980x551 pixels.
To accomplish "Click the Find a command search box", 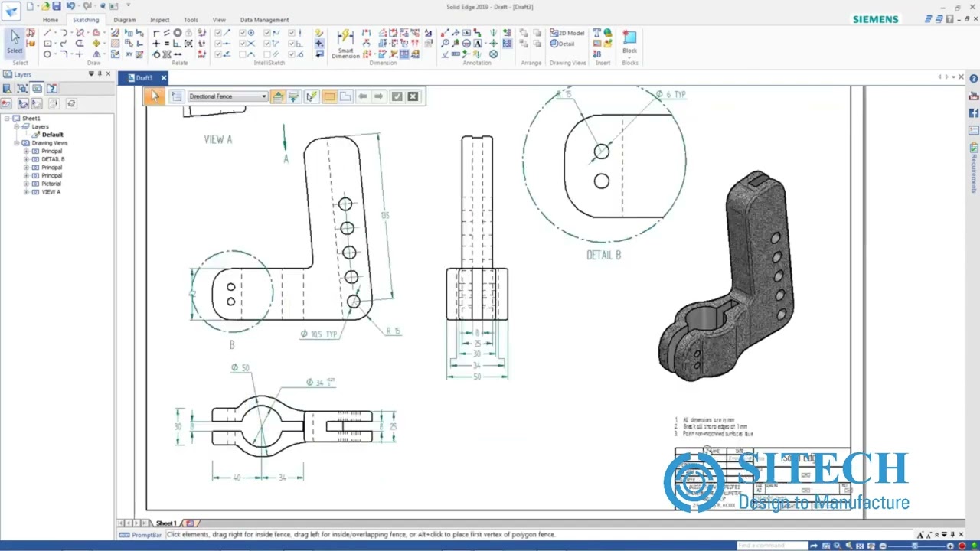I will point(773,546).
